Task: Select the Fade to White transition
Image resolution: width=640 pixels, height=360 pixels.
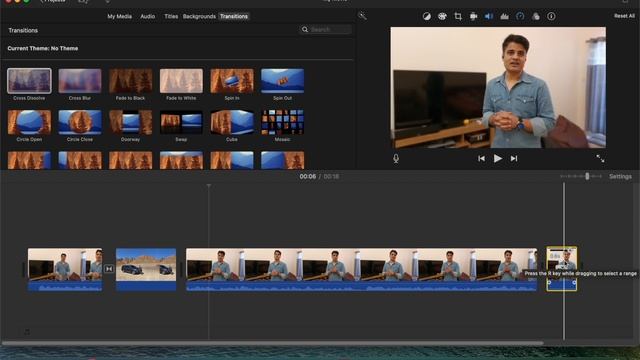Action: coord(181,81)
